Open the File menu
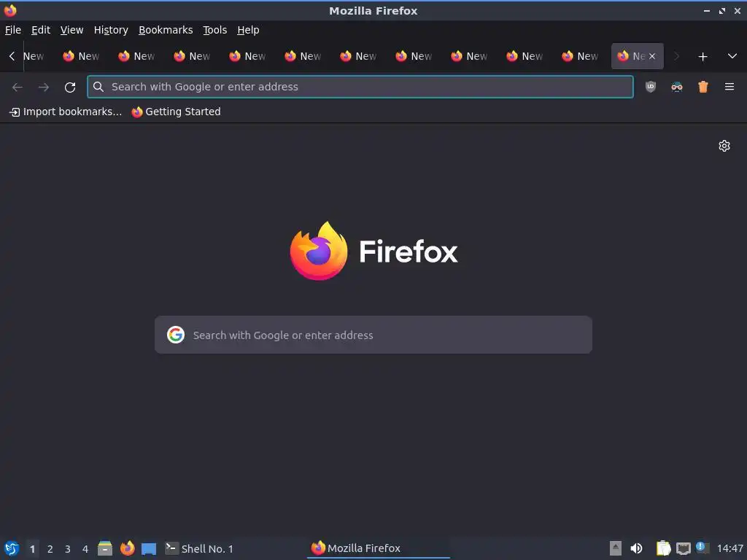The width and height of the screenshot is (747, 560). [x=13, y=30]
